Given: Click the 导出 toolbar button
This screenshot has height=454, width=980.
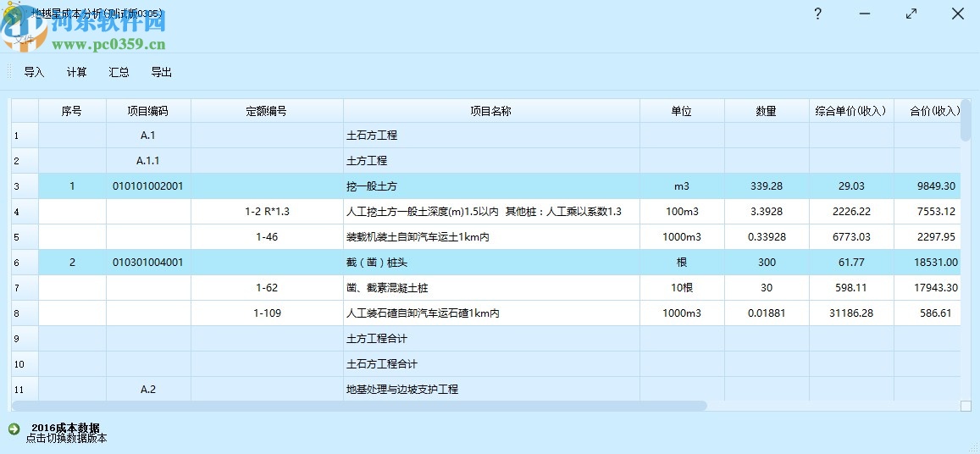Looking at the screenshot, I should pos(161,72).
